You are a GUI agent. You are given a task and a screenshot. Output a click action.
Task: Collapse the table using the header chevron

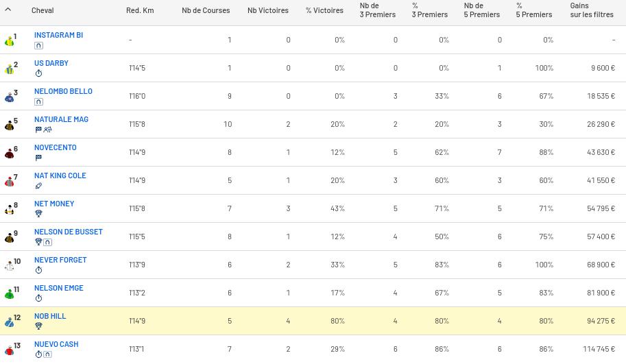click(8, 10)
